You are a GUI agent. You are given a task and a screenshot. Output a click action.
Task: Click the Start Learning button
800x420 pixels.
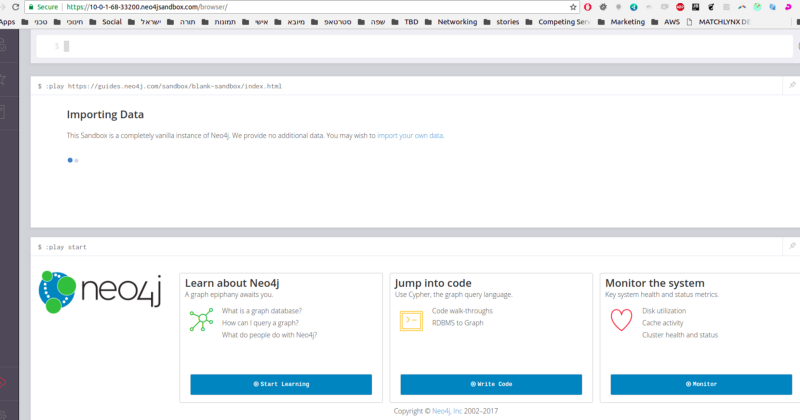coord(281,384)
